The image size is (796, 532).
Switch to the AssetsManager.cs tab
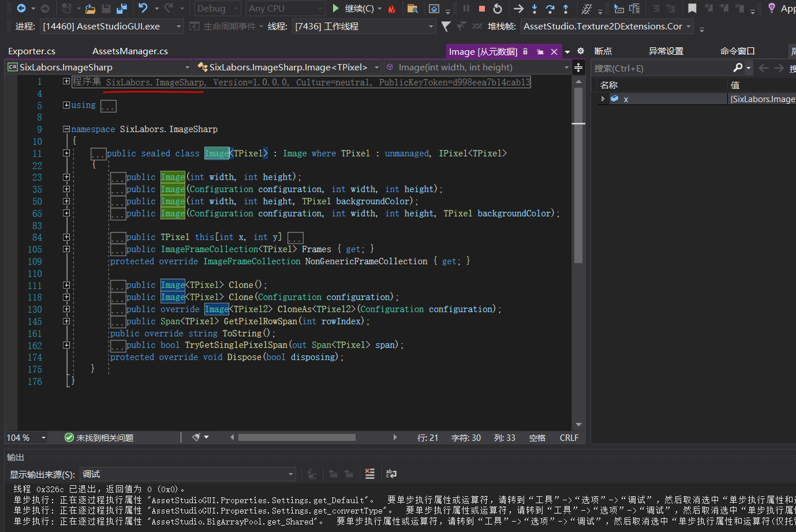[x=130, y=51]
